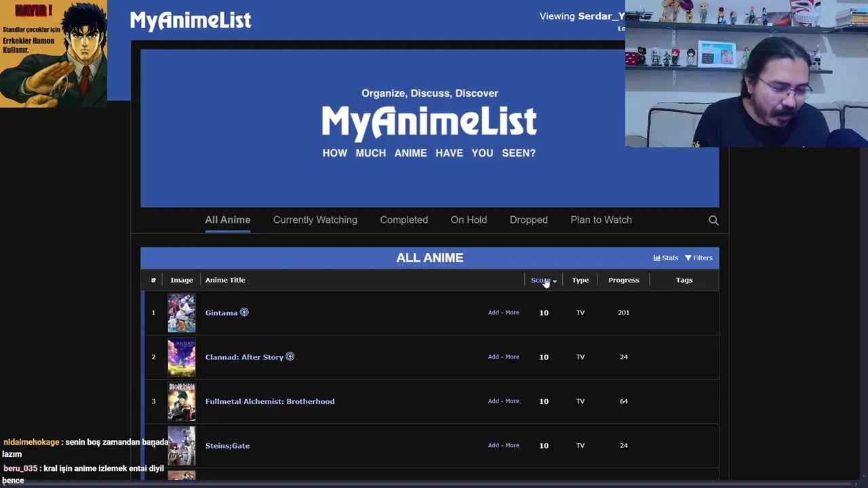Click Fullmetal Alchemist's progress value 64
868x488 pixels.
(x=624, y=401)
